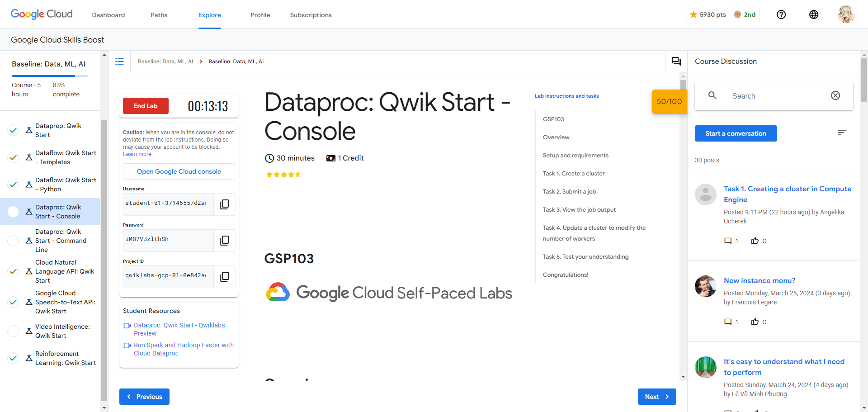Open post Task 1. Creating a cluster

pyautogui.click(x=788, y=194)
